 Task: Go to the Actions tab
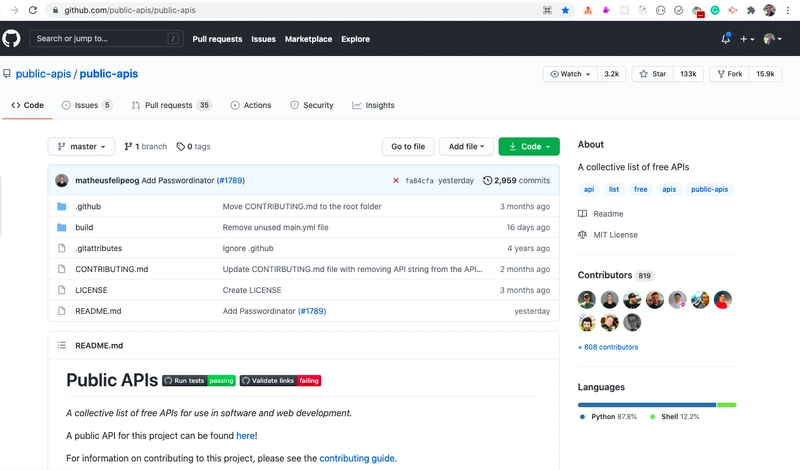251,105
